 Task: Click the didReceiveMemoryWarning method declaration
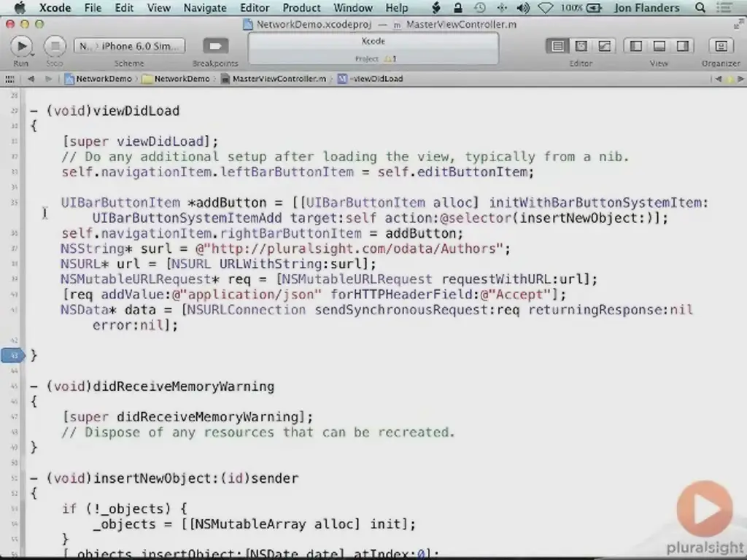152,386
